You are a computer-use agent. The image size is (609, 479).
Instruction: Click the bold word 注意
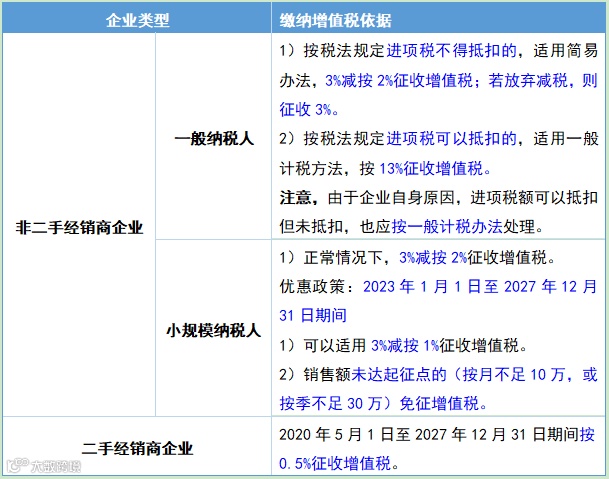(x=296, y=198)
